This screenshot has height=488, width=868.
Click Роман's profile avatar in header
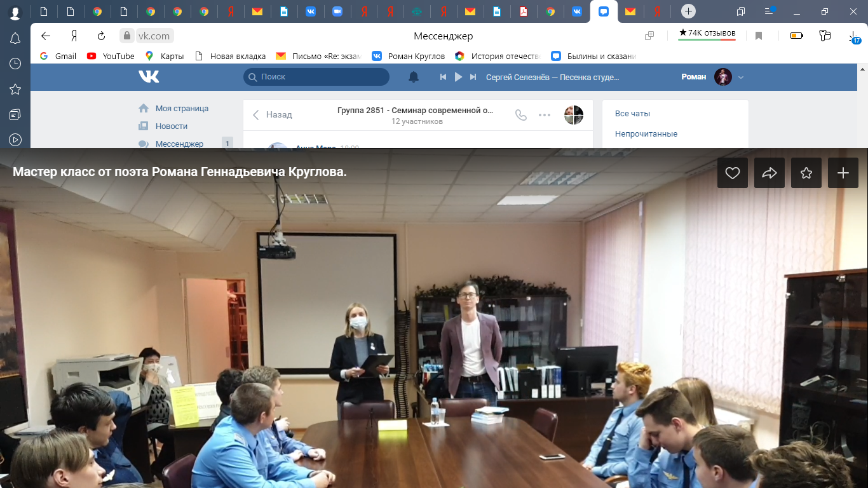point(723,77)
